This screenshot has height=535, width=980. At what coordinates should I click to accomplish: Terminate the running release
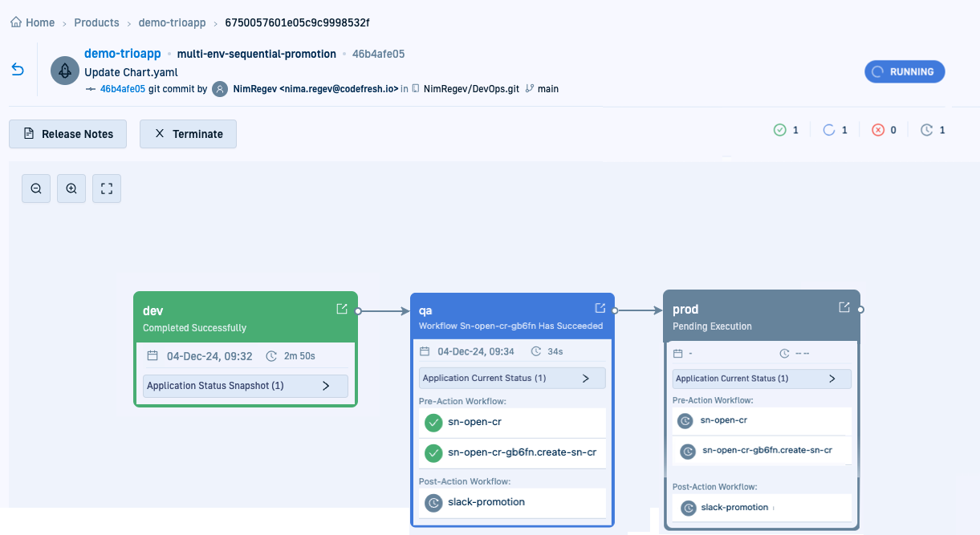(x=188, y=134)
